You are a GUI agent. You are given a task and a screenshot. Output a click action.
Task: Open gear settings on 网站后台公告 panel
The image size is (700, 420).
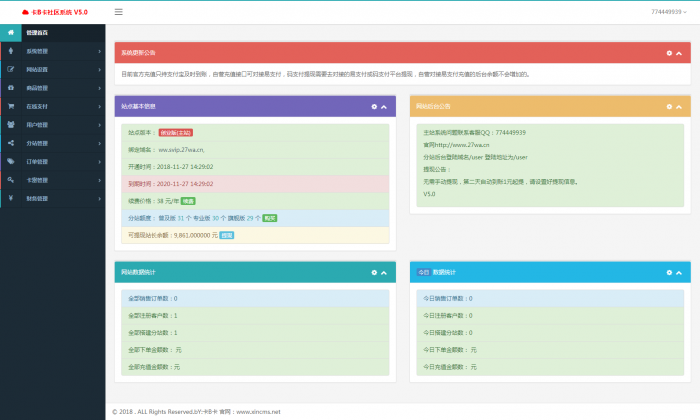click(669, 106)
